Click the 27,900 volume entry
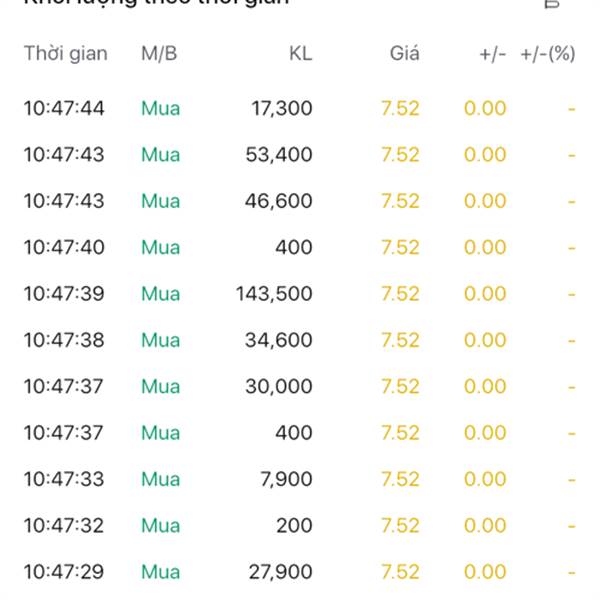The image size is (600, 600). tap(279, 572)
